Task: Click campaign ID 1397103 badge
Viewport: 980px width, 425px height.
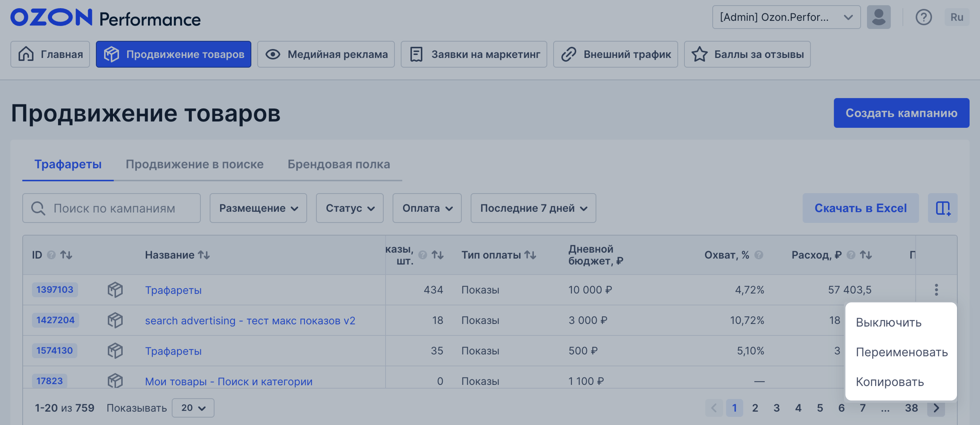Action: point(55,290)
